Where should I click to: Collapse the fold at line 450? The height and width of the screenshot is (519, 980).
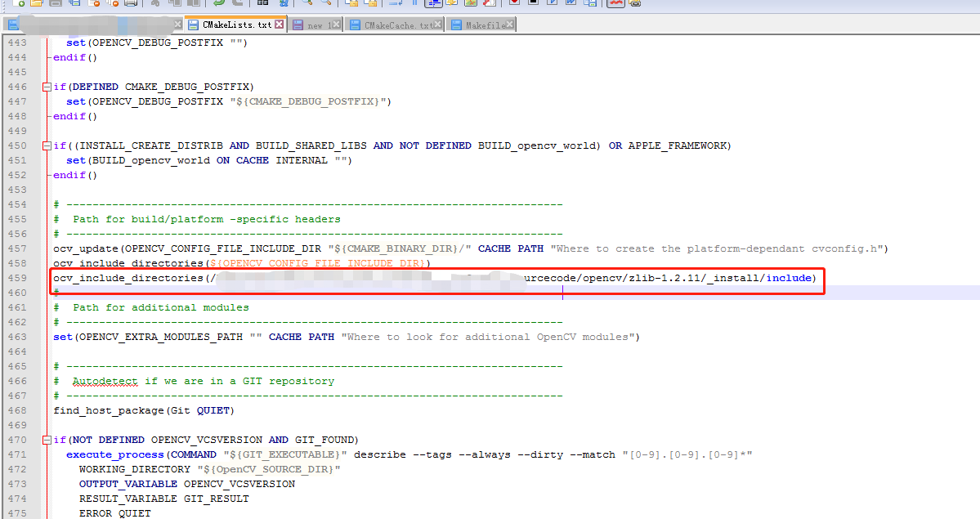(47, 145)
